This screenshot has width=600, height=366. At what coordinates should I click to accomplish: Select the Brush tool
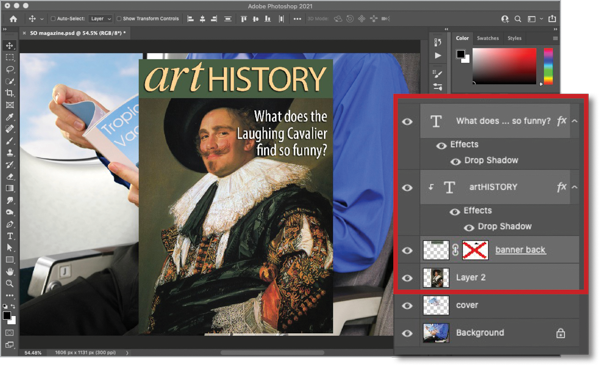point(10,141)
